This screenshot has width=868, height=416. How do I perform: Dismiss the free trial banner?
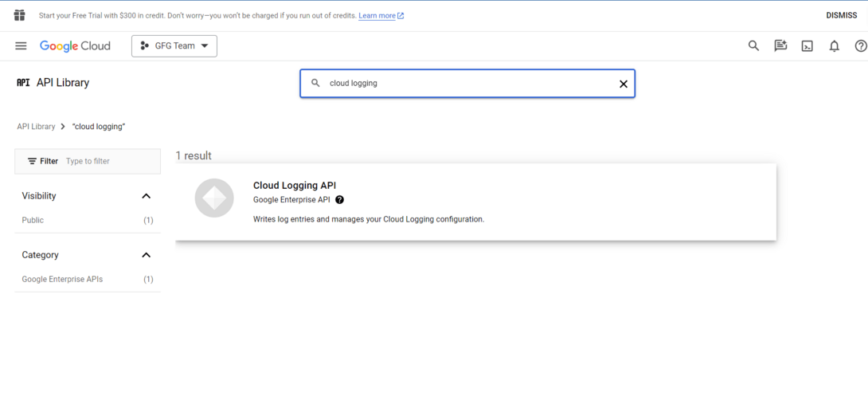[841, 15]
